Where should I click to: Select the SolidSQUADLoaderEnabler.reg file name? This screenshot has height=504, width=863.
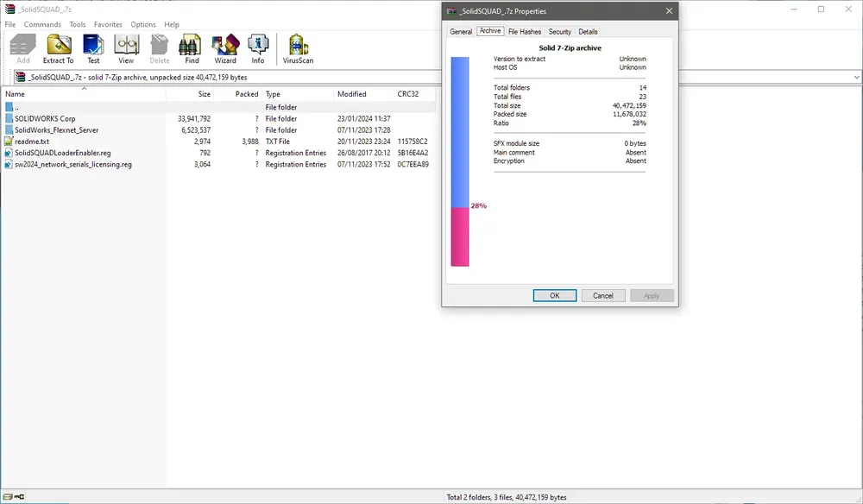(x=63, y=153)
